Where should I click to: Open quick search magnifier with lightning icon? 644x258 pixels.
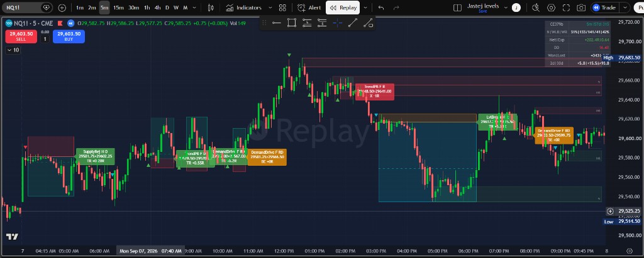(x=536, y=8)
